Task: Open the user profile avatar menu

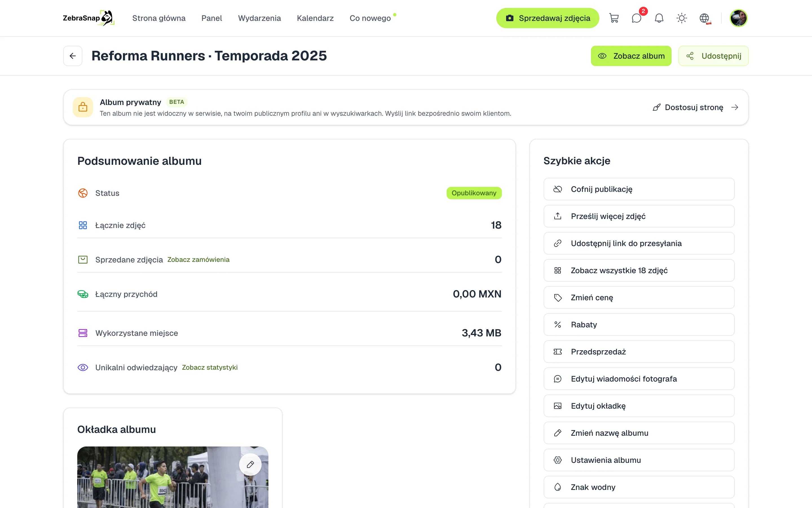Action: click(738, 18)
